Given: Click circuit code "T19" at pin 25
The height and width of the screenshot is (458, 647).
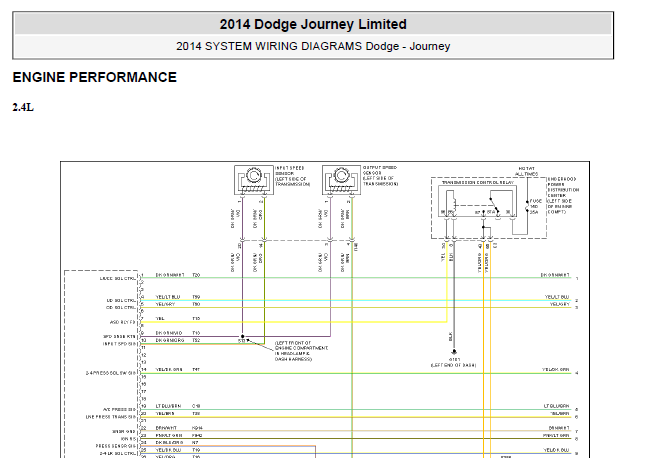Looking at the screenshot, I should click(196, 450).
